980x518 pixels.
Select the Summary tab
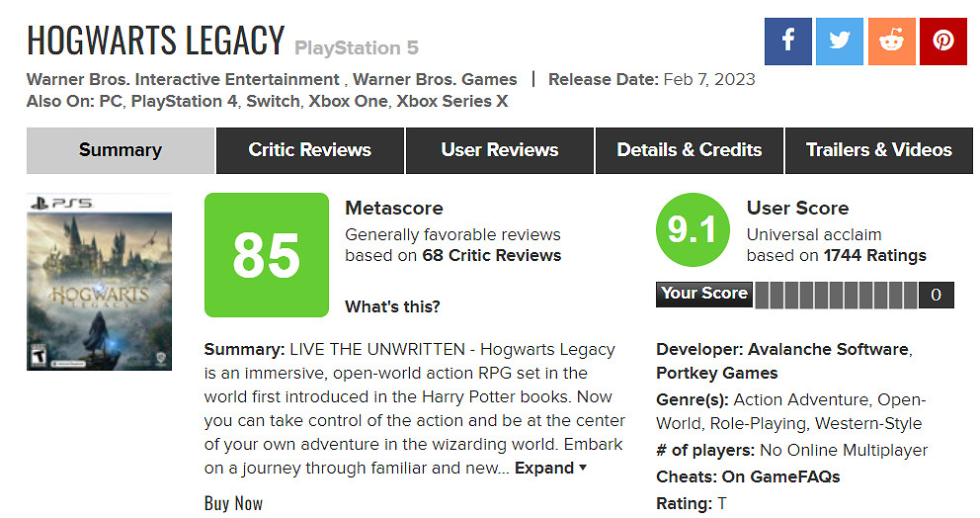(x=120, y=150)
